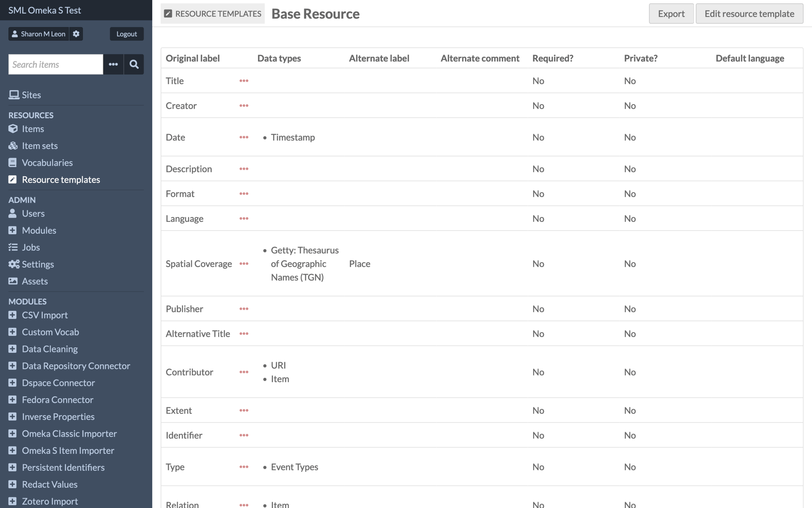The width and height of the screenshot is (812, 508).
Task: Click Edit resource template button
Action: point(749,14)
